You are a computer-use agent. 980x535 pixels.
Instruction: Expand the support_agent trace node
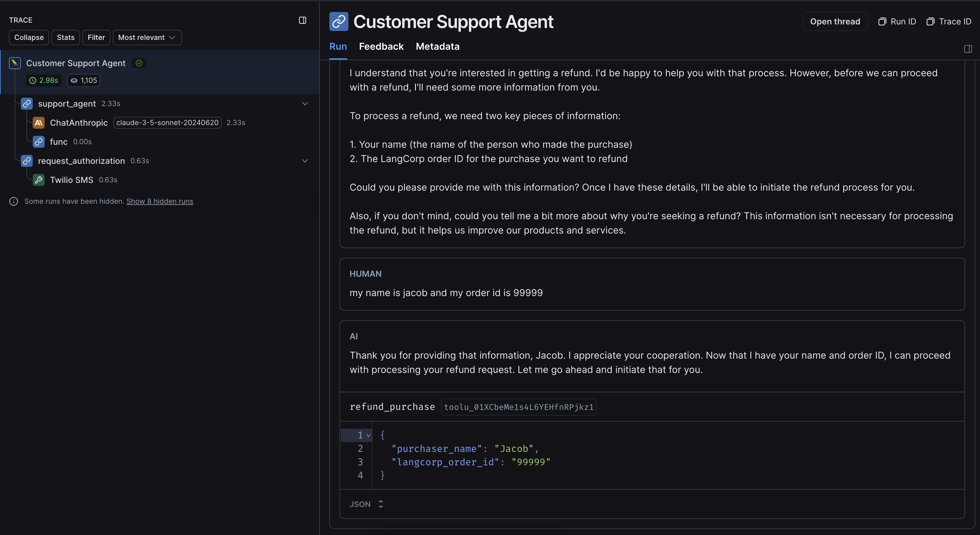[305, 103]
